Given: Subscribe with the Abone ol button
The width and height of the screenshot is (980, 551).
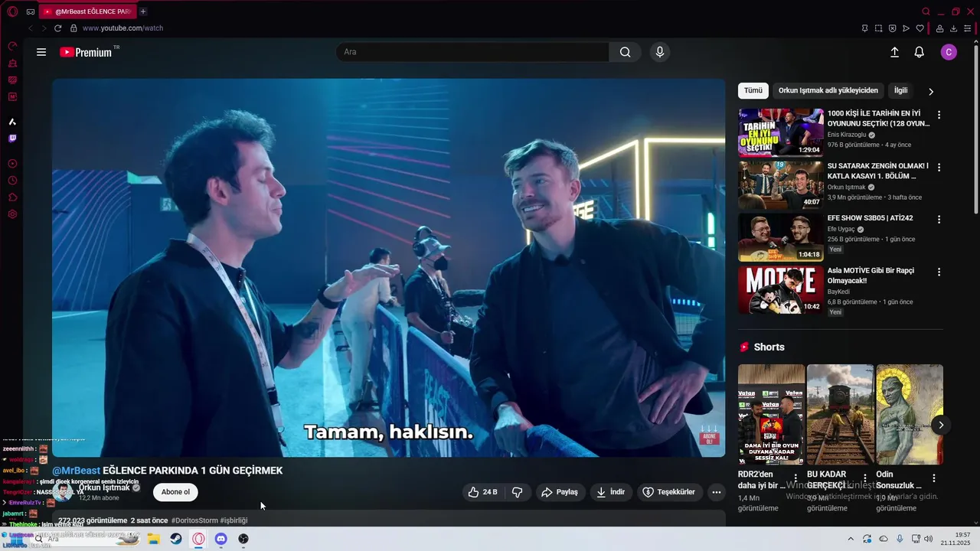Looking at the screenshot, I should (175, 492).
